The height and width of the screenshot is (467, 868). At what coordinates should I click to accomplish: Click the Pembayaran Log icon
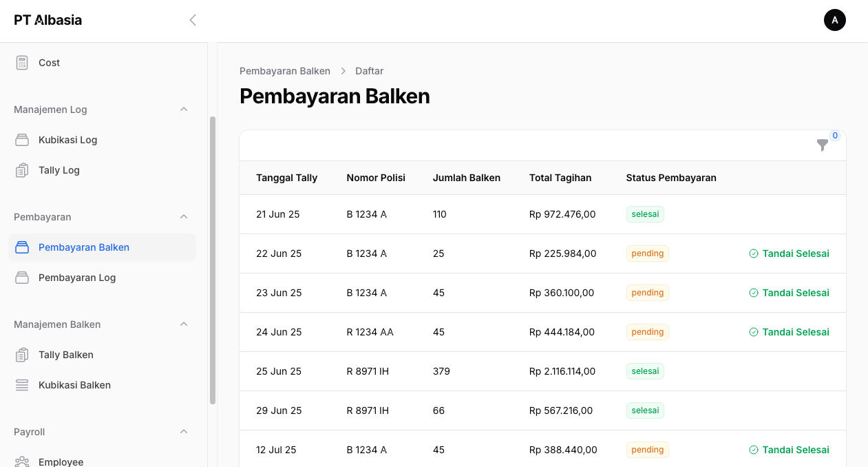[x=22, y=278]
